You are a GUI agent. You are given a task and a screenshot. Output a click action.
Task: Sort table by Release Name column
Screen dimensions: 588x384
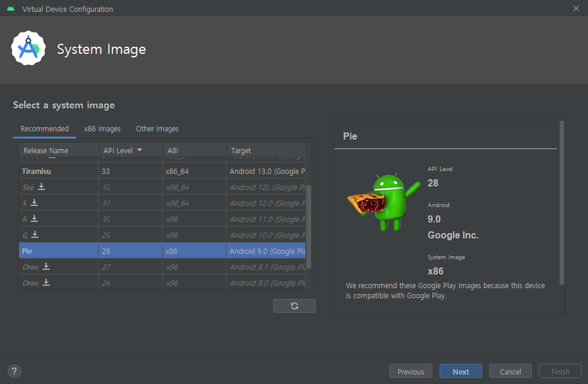click(x=59, y=150)
